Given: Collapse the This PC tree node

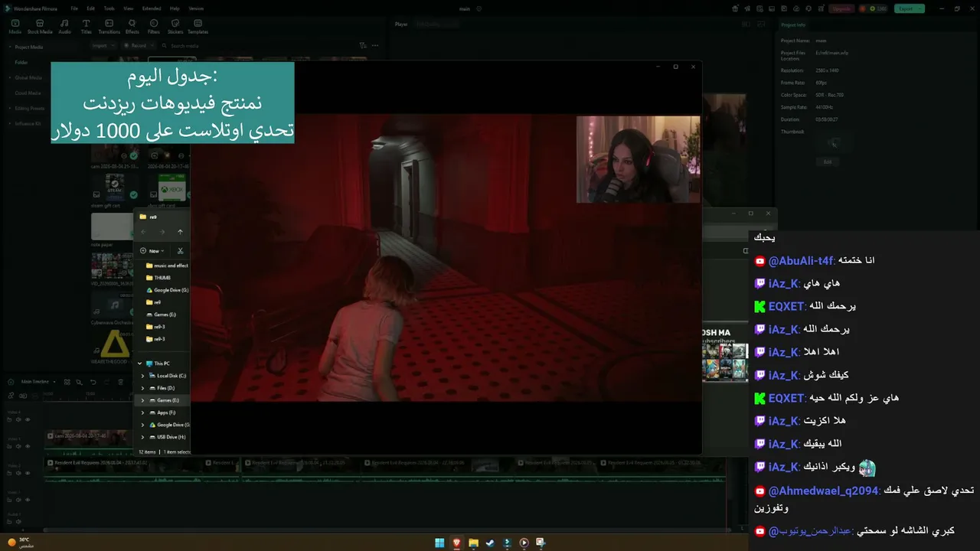Looking at the screenshot, I should tap(139, 364).
